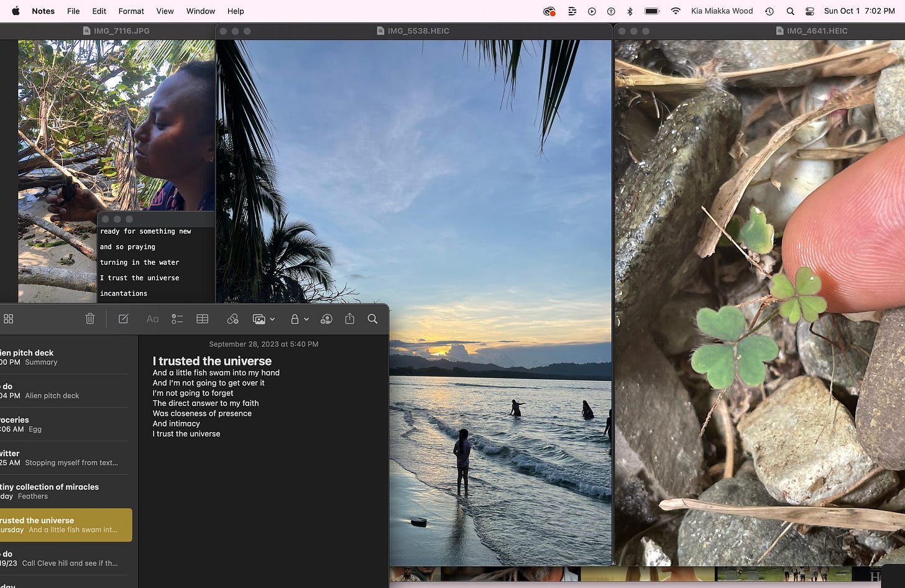Click the note title 'I trusted the universe'
Image resolution: width=905 pixels, height=588 pixels.
click(x=212, y=361)
